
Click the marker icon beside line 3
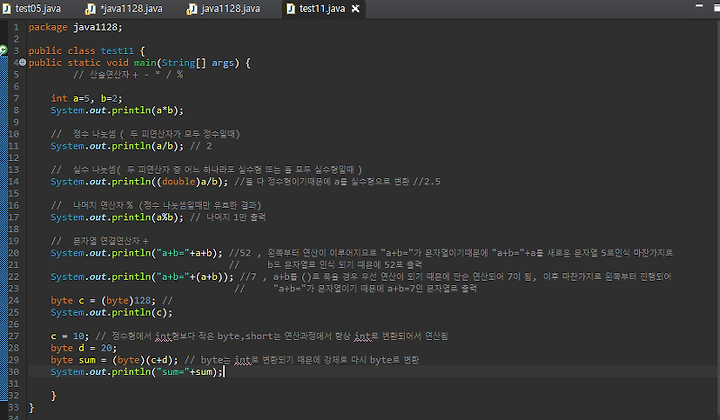[x=3, y=50]
